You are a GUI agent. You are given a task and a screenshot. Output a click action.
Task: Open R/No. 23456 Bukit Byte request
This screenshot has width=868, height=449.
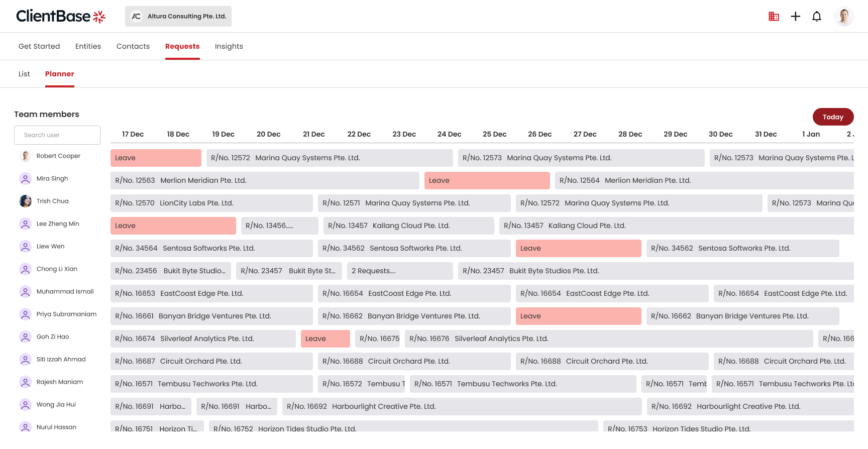tap(171, 271)
